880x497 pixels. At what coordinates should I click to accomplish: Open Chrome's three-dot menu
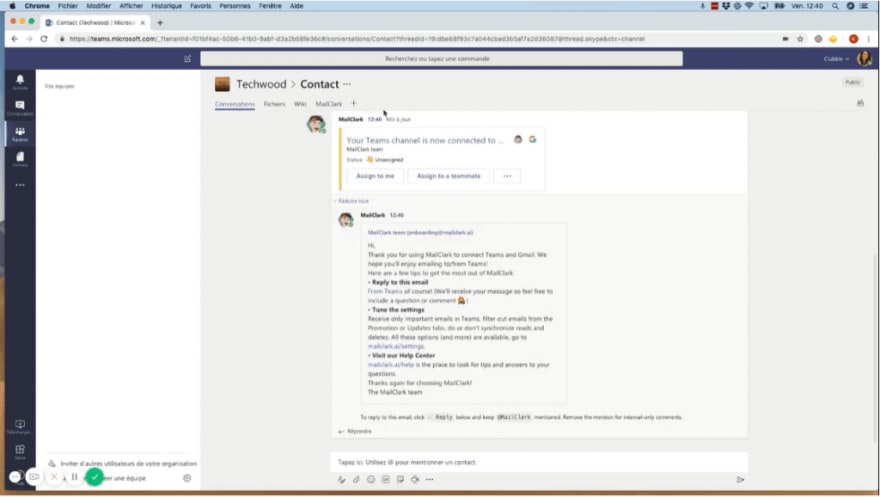868,39
